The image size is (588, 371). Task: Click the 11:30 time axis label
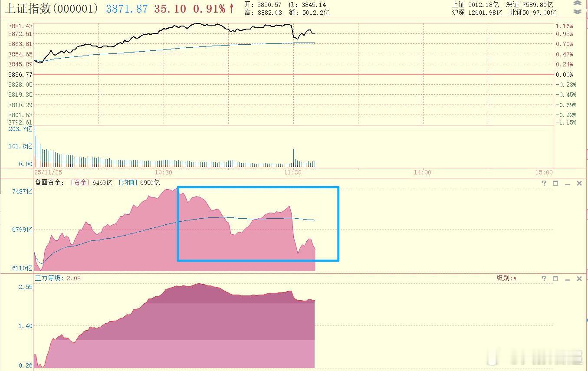click(293, 172)
